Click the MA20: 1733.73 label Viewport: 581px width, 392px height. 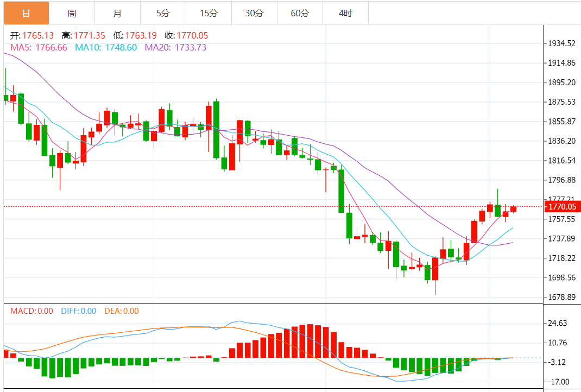tap(175, 47)
